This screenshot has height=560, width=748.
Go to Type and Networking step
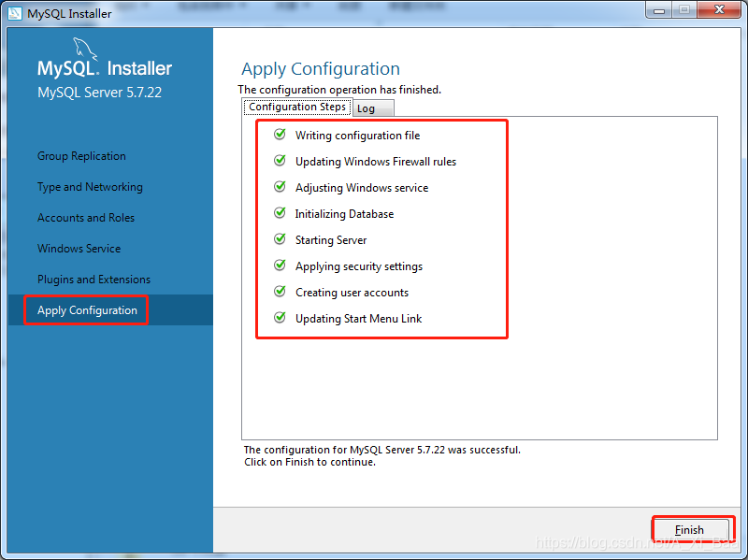pyautogui.click(x=90, y=187)
